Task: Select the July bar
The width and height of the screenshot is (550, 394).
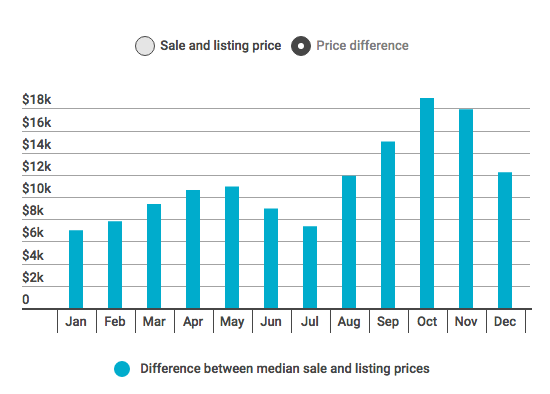Action: coord(310,267)
